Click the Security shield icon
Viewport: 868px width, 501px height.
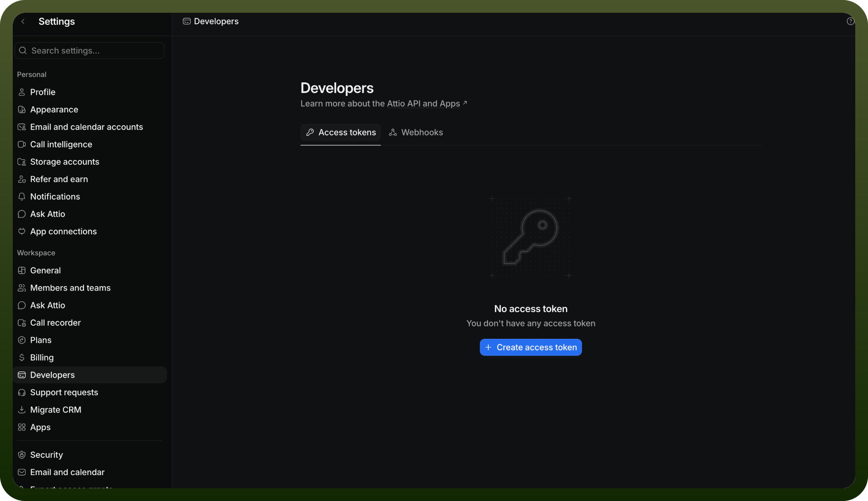[22, 455]
